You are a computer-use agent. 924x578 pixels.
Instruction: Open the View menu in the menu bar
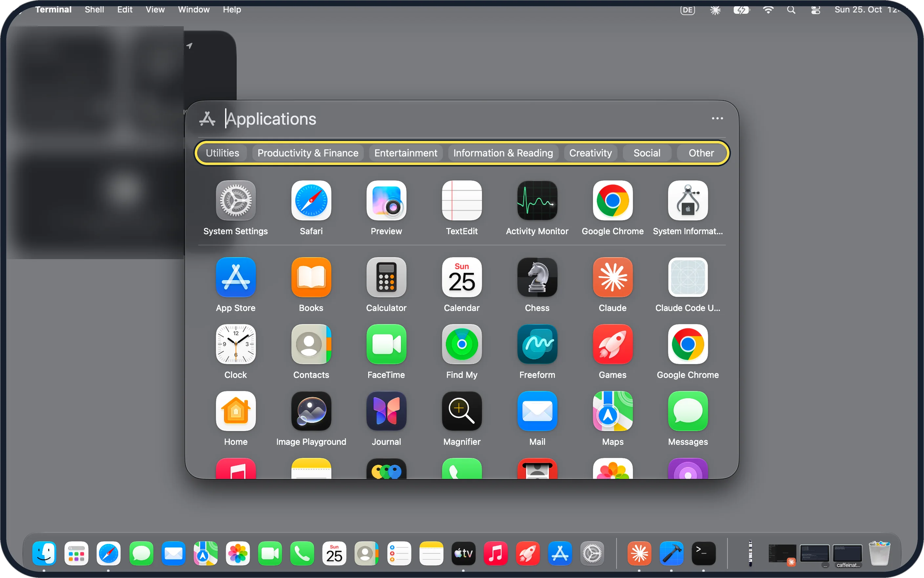(155, 10)
